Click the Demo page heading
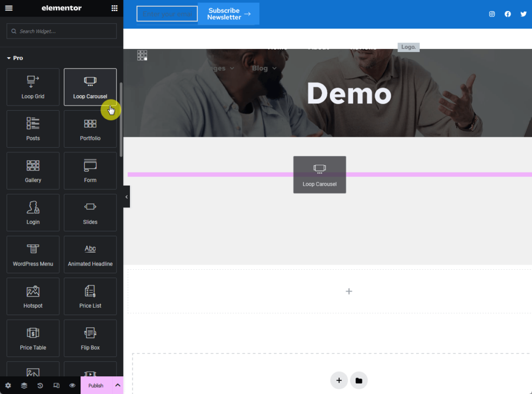 click(x=349, y=94)
